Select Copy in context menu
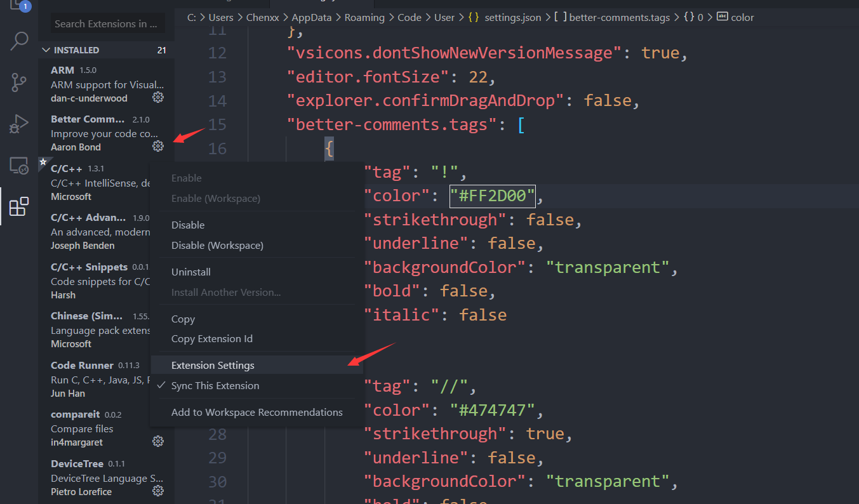This screenshot has height=504, width=859. pyautogui.click(x=183, y=319)
